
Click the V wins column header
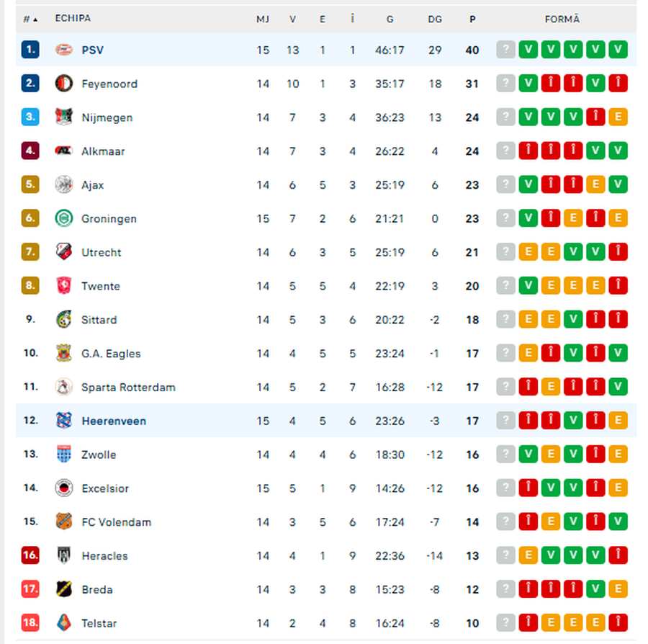(x=292, y=19)
